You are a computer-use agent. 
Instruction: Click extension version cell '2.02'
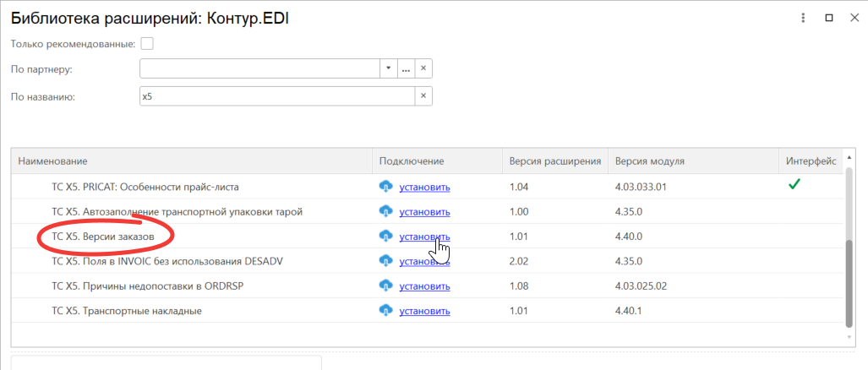pos(519,261)
